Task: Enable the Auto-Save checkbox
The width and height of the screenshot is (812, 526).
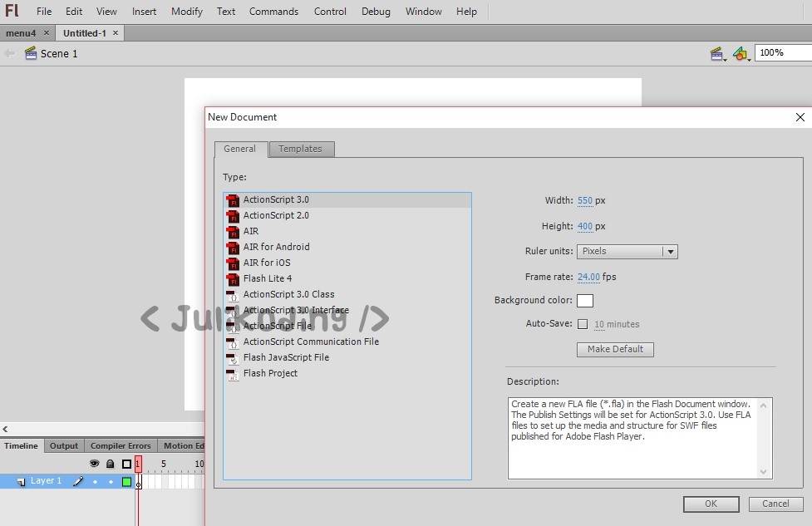Action: pyautogui.click(x=583, y=324)
